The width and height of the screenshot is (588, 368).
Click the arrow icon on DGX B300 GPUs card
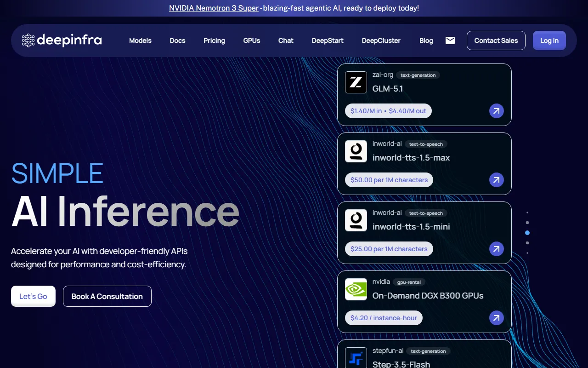click(x=496, y=318)
